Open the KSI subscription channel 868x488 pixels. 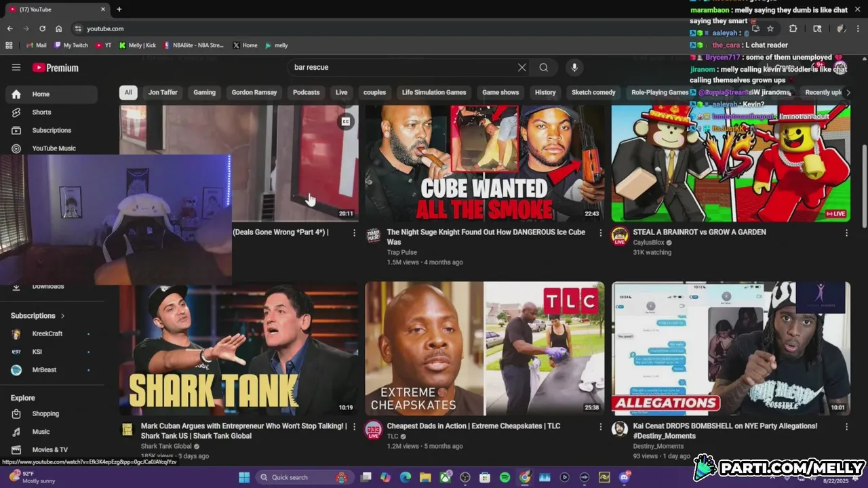tap(52, 352)
